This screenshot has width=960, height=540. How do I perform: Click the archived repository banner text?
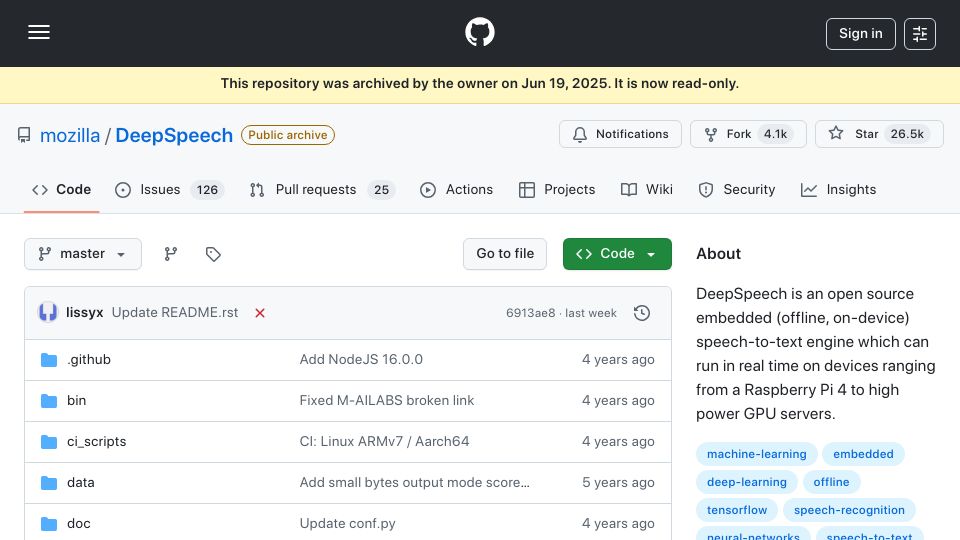point(479,83)
